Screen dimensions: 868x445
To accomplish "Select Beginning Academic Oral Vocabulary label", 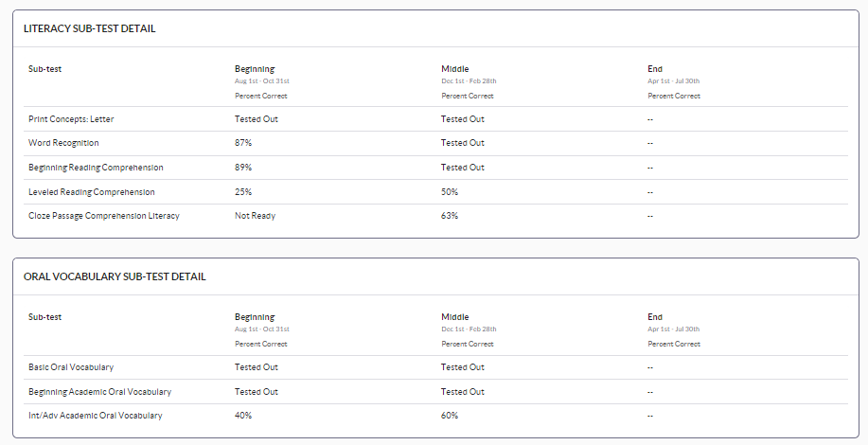I will pyautogui.click(x=99, y=392).
